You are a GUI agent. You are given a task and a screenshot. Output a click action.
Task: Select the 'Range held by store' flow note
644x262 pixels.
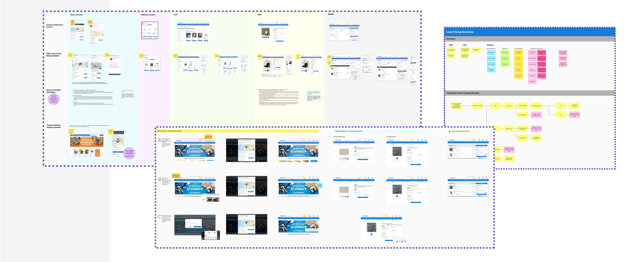477,106
